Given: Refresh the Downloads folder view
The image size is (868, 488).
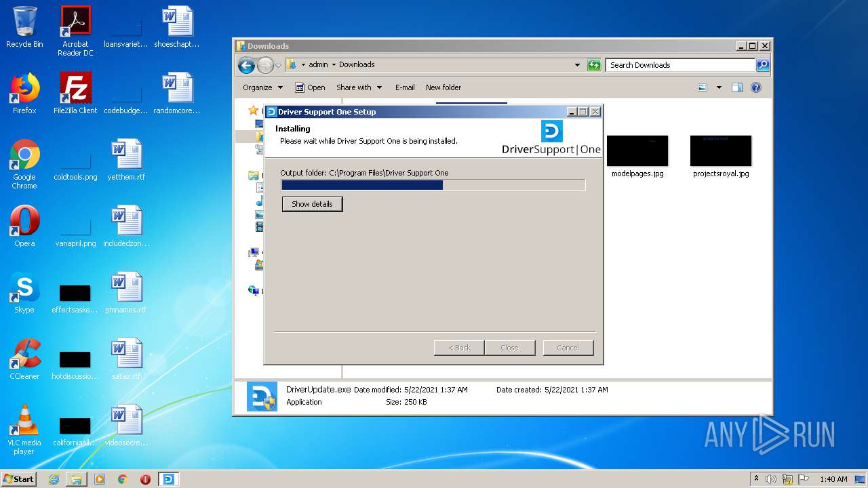Looking at the screenshot, I should point(594,65).
